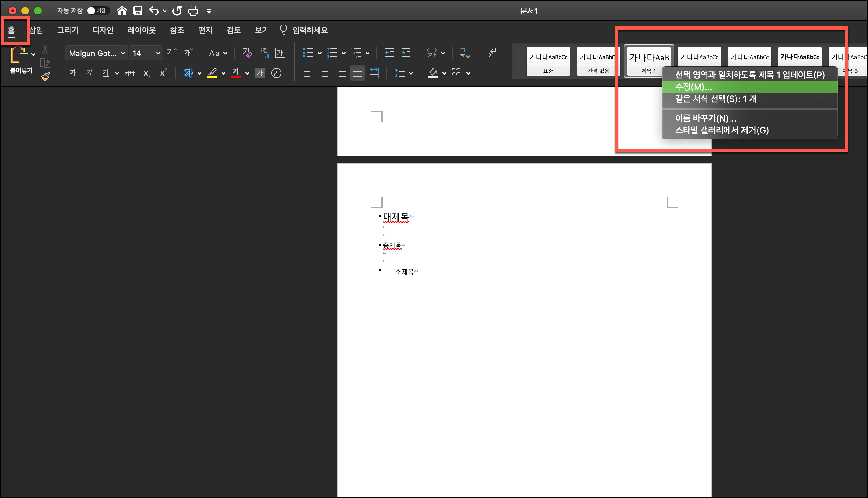Apply the bulleted list icon
This screenshot has height=498, width=868.
(308, 53)
